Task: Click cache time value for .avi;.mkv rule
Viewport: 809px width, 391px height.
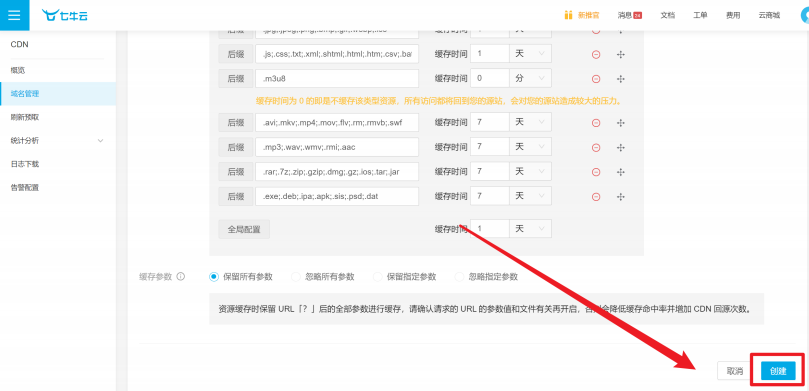Action: (x=490, y=122)
